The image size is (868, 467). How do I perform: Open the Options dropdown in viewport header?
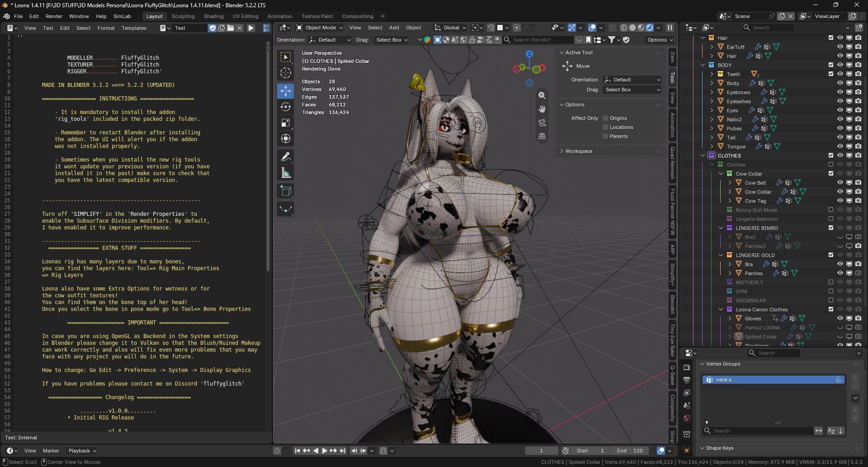pyautogui.click(x=660, y=40)
